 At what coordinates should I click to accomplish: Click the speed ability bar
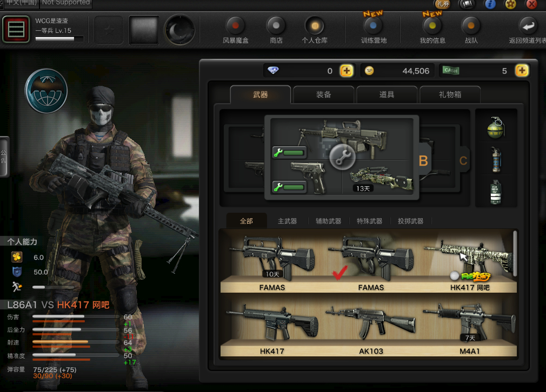click(52, 287)
